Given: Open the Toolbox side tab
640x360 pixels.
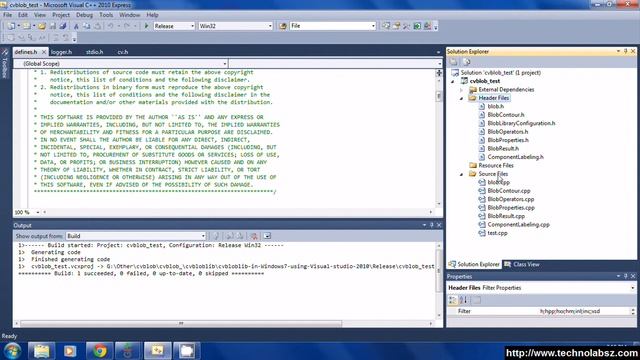Looking at the screenshot, I should click(4, 63).
